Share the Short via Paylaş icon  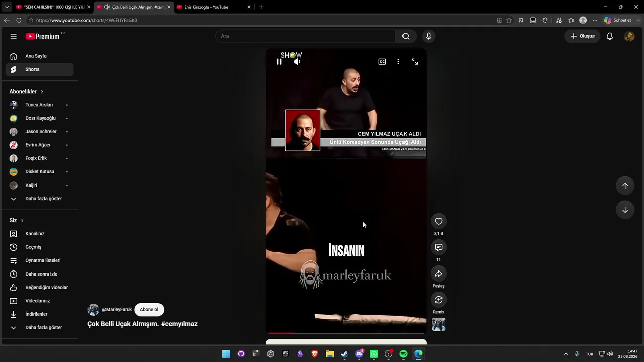click(439, 274)
